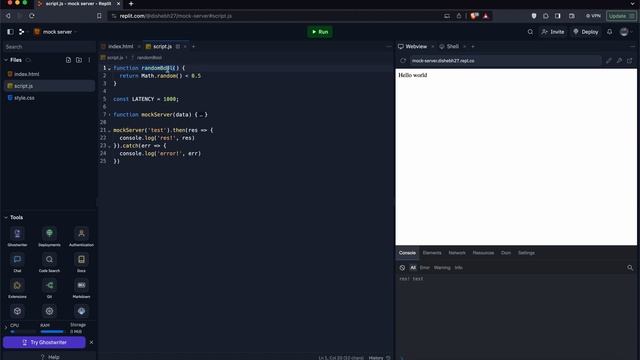Click the browser reload button
640x360 pixels.
click(32, 16)
